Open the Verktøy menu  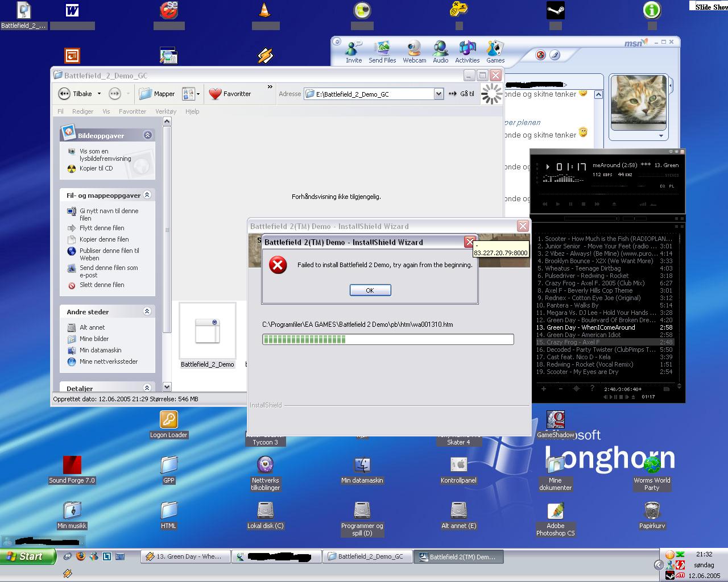point(166,111)
